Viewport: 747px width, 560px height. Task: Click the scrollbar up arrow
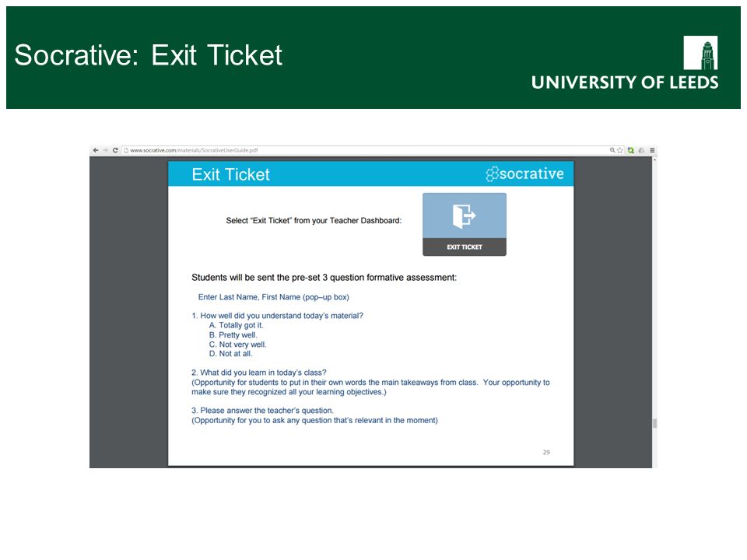tap(654, 159)
